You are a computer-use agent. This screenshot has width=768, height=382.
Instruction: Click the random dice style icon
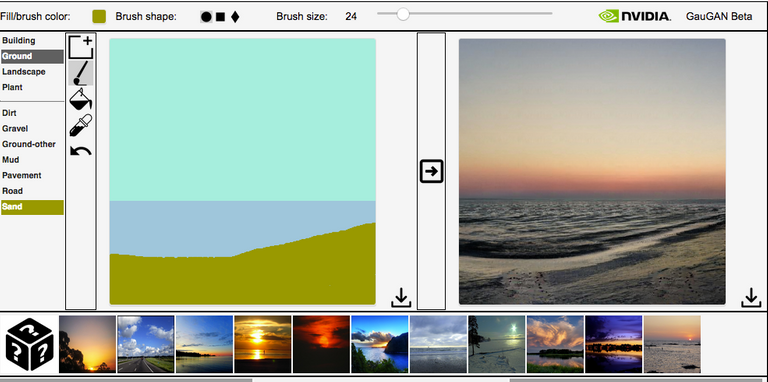pyautogui.click(x=29, y=345)
